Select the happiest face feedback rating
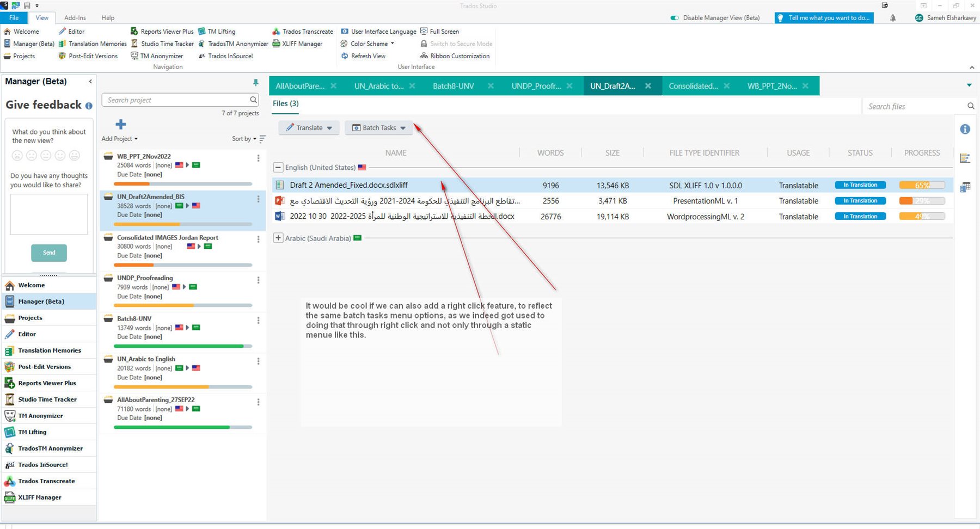Image resolution: width=980 pixels, height=529 pixels. pos(75,156)
